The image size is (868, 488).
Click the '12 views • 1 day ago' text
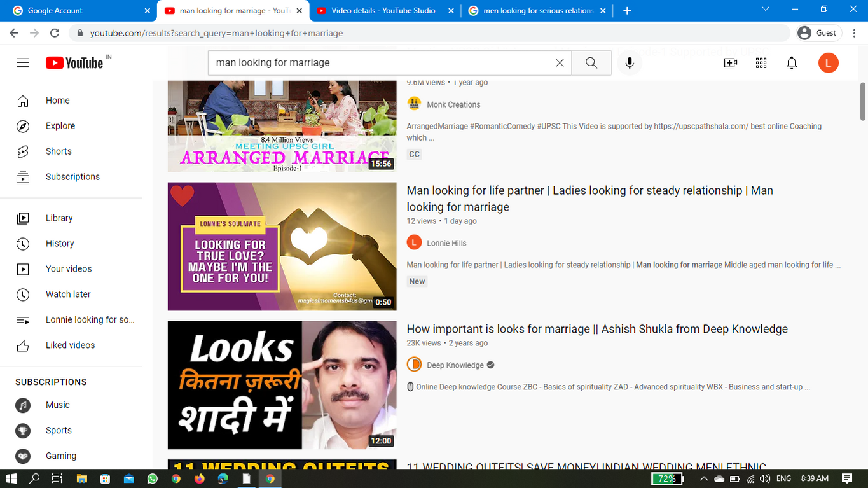pos(442,221)
